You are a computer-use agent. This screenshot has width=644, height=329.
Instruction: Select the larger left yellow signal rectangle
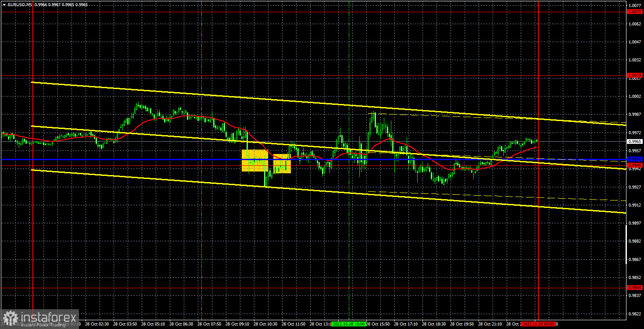click(x=255, y=161)
